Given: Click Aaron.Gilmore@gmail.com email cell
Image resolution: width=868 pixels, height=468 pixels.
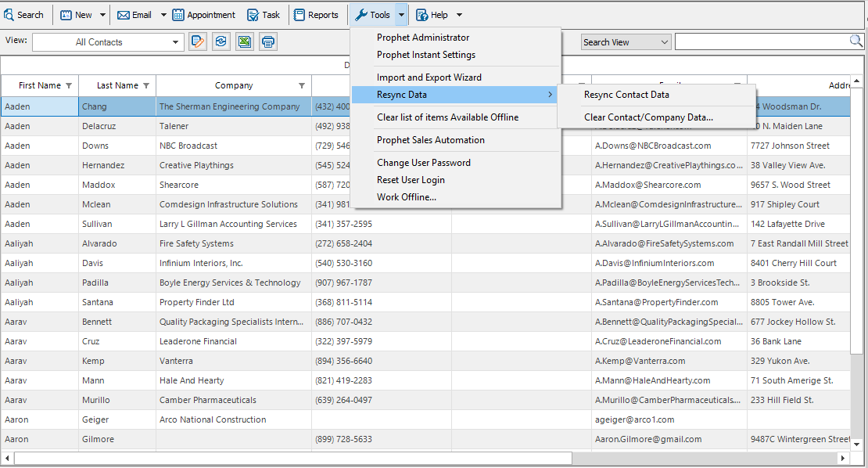Looking at the screenshot, I should tap(669, 439).
